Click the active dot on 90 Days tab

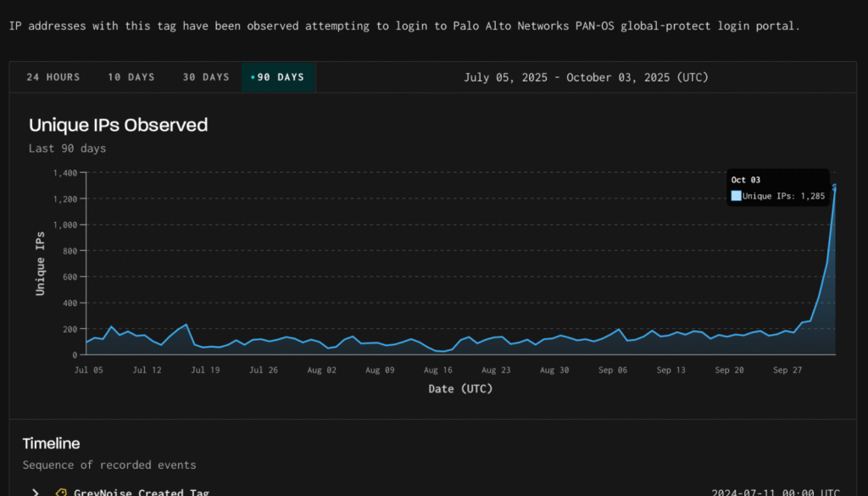253,77
